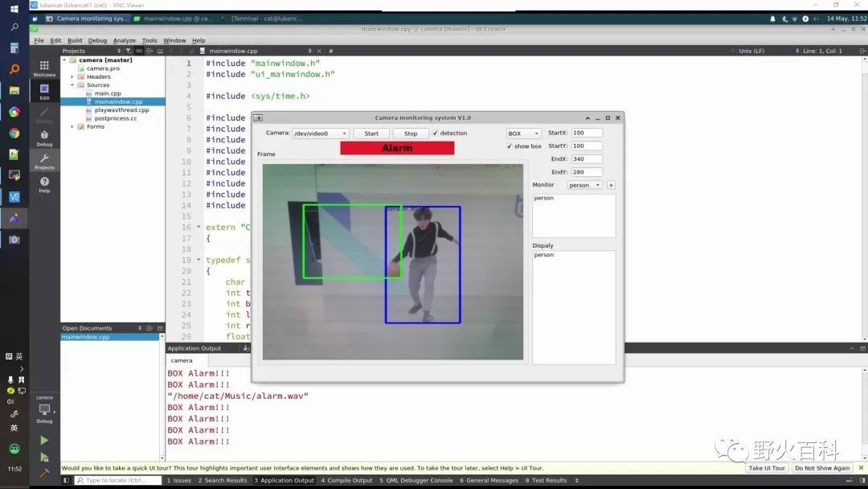Open the BOX mode dropdown
The width and height of the screenshot is (868, 489).
click(522, 134)
